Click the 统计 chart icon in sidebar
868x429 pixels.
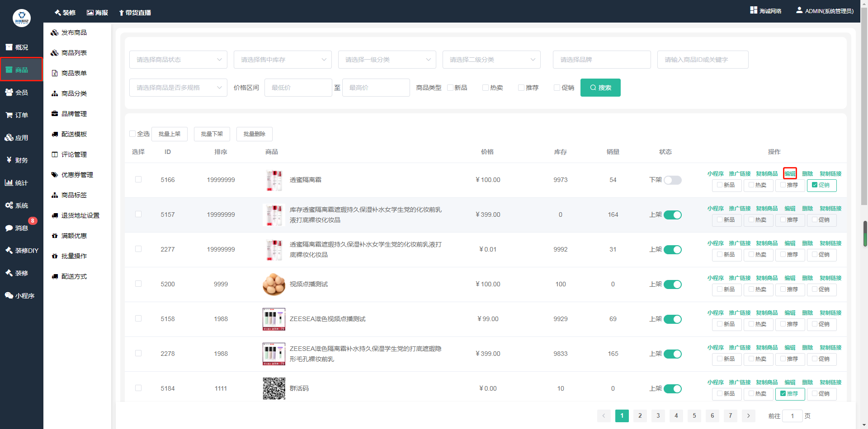tap(9, 183)
